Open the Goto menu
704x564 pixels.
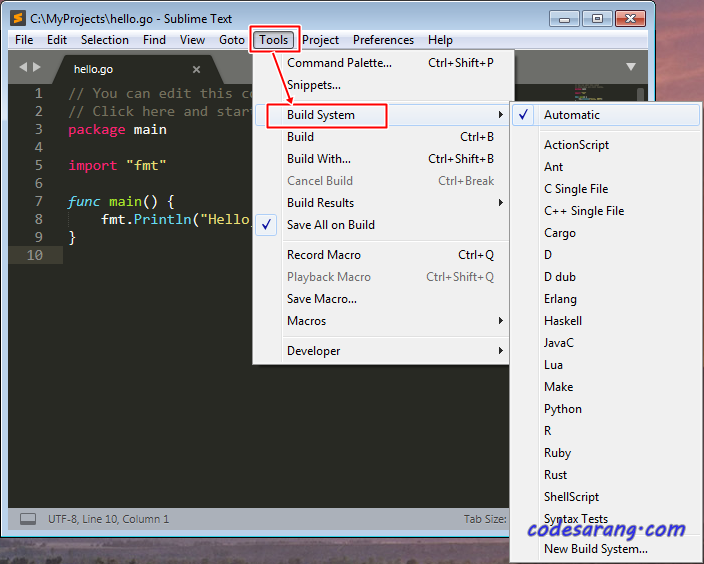point(232,40)
